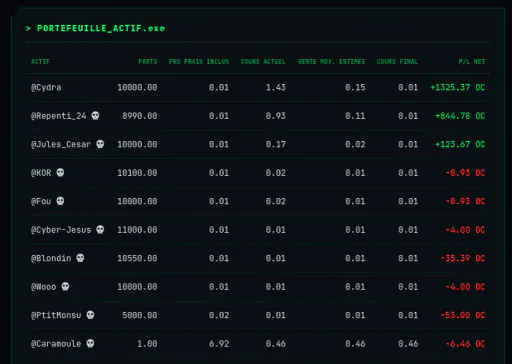Click the skull icon beside @Jules_Cesar
The height and width of the screenshot is (364, 512).
[x=100, y=144]
